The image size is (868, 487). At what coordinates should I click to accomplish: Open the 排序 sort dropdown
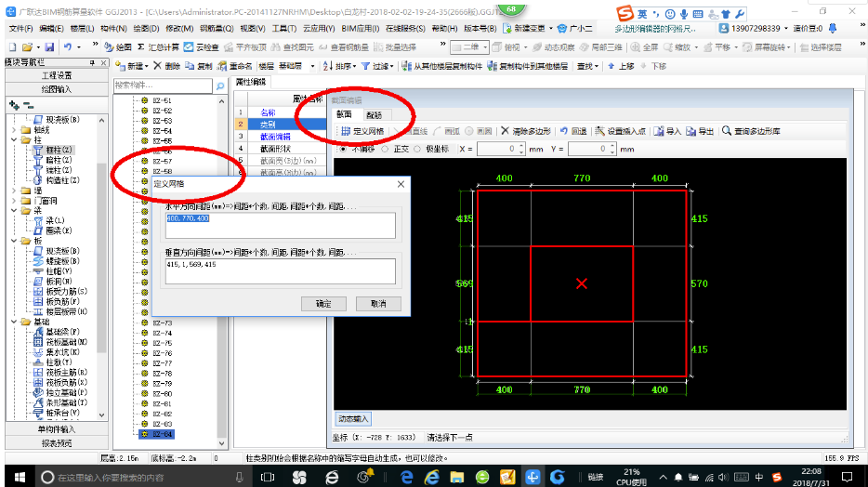(339, 66)
